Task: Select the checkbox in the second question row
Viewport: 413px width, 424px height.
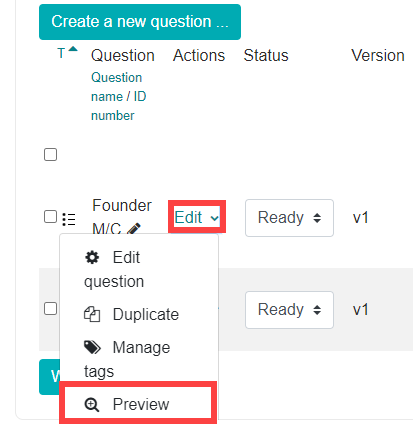Action: pyautogui.click(x=50, y=309)
